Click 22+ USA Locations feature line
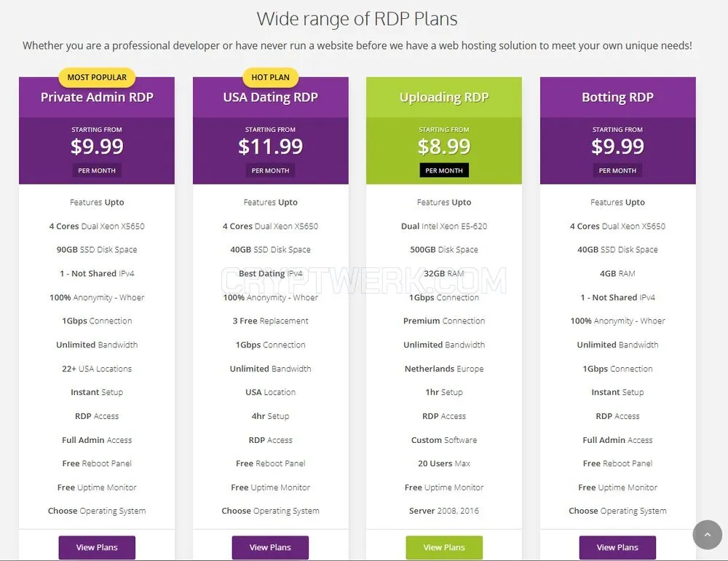 [97, 369]
